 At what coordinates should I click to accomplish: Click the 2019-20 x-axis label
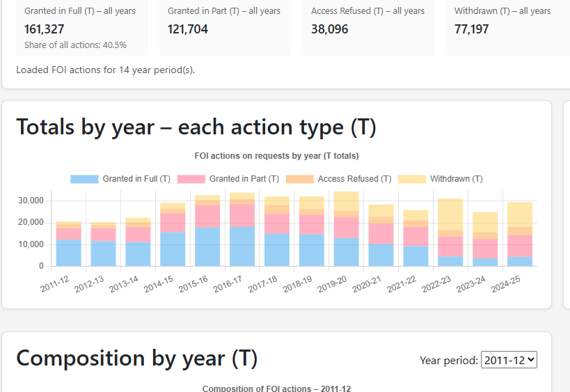tap(332, 284)
